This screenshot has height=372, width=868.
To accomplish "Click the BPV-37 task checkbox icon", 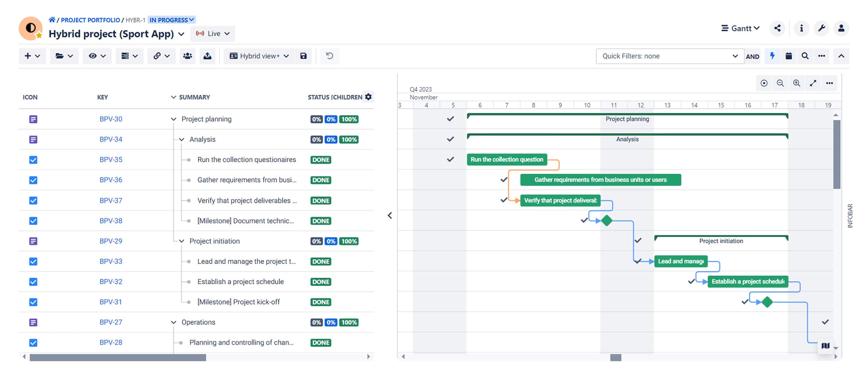I will click(x=33, y=200).
